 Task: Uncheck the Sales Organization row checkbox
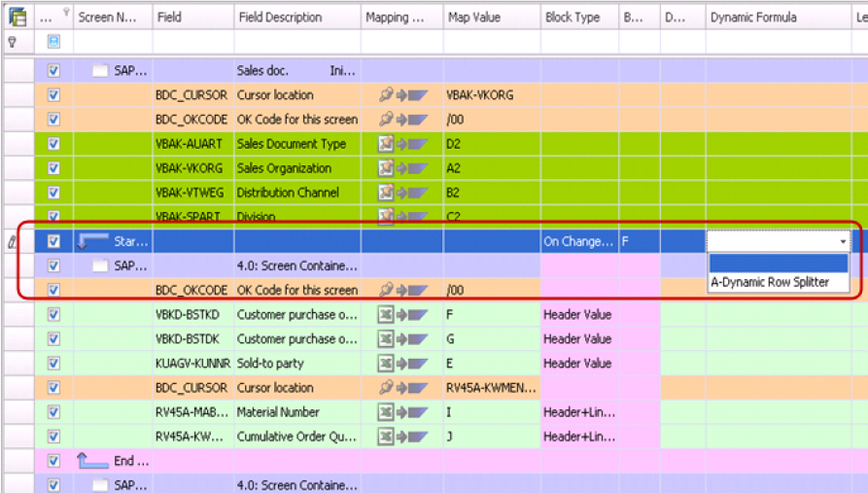click(53, 168)
